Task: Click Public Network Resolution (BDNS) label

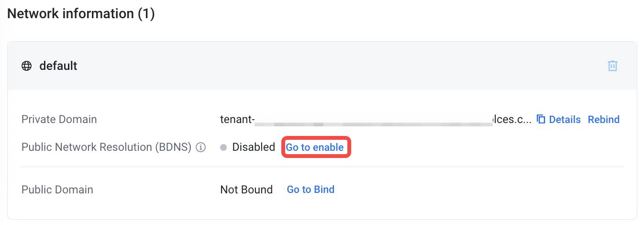Action: 107,147
